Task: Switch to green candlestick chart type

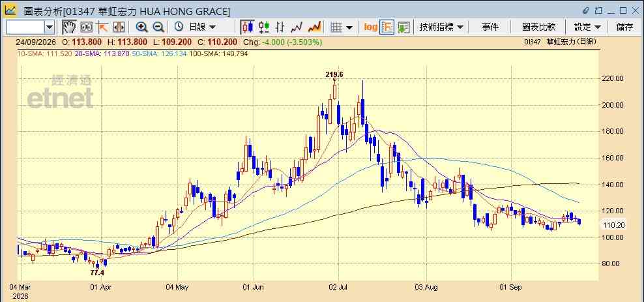Action: [x=264, y=27]
